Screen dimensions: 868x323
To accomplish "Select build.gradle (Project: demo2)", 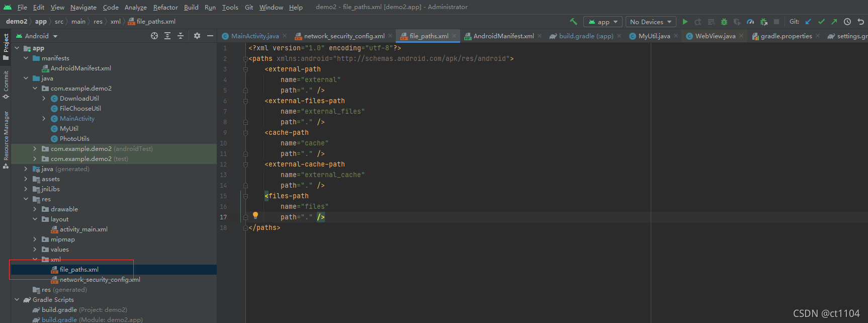I will [79, 310].
